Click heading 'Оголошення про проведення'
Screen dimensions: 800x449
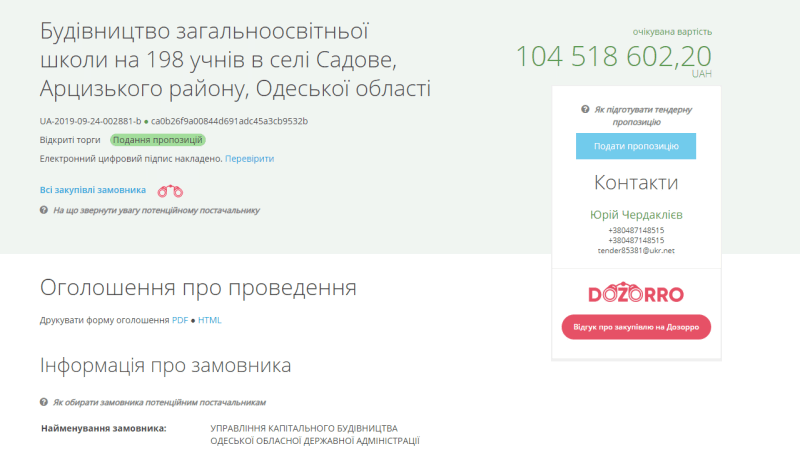point(198,288)
